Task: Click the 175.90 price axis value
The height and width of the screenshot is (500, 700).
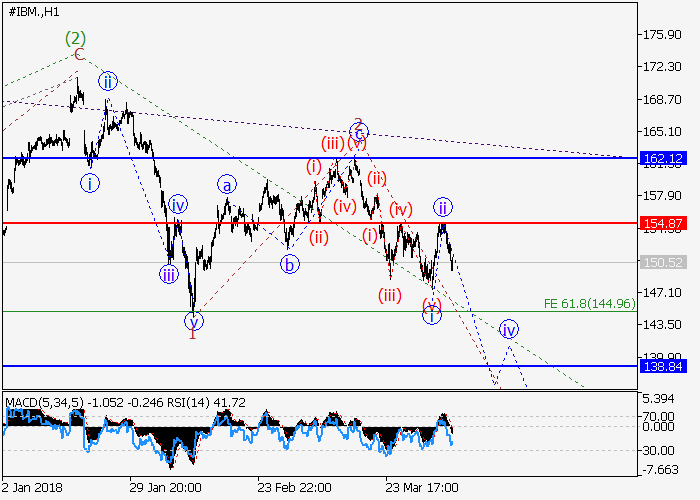Action: tap(665, 35)
